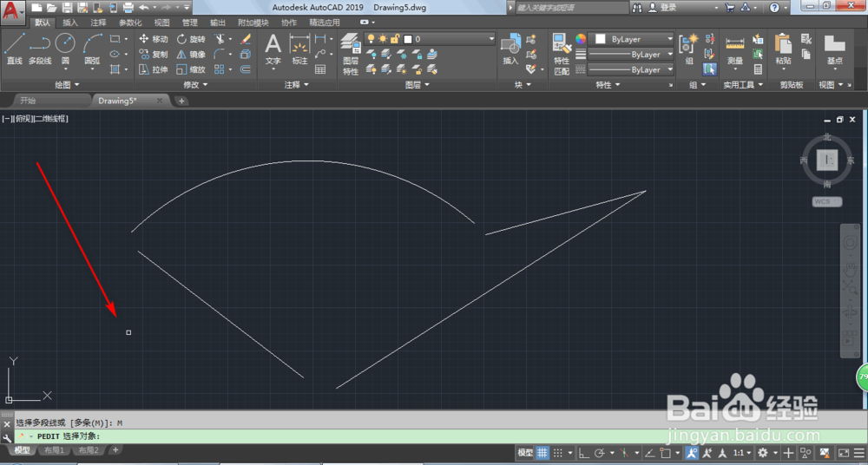The height and width of the screenshot is (465, 868).
Task: Click the Erase eraser icon
Action: pos(246,39)
